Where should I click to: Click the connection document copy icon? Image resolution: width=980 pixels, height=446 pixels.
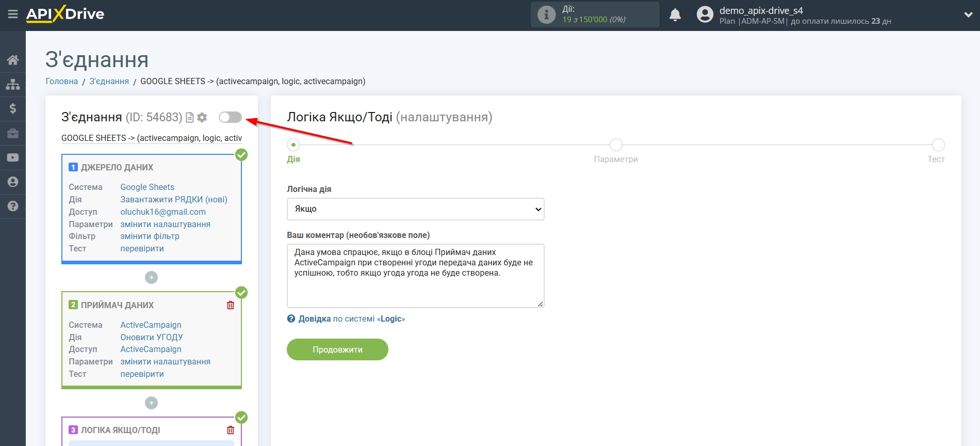(x=190, y=118)
